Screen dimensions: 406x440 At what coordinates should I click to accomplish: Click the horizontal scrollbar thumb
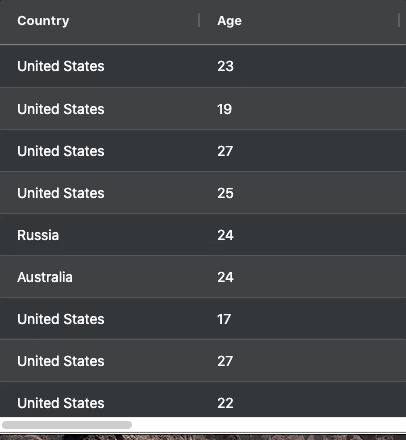[x=67, y=425]
